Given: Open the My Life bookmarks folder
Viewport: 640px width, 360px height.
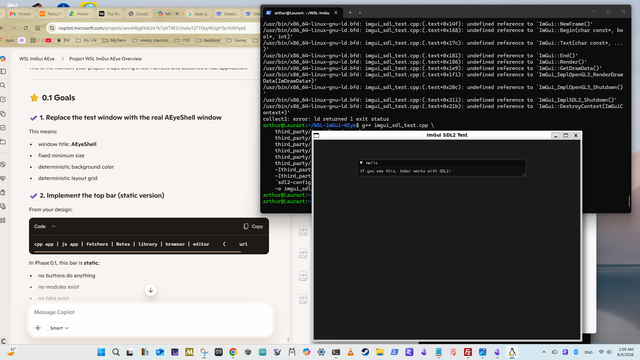Looking at the screenshot, I should (x=86, y=40).
